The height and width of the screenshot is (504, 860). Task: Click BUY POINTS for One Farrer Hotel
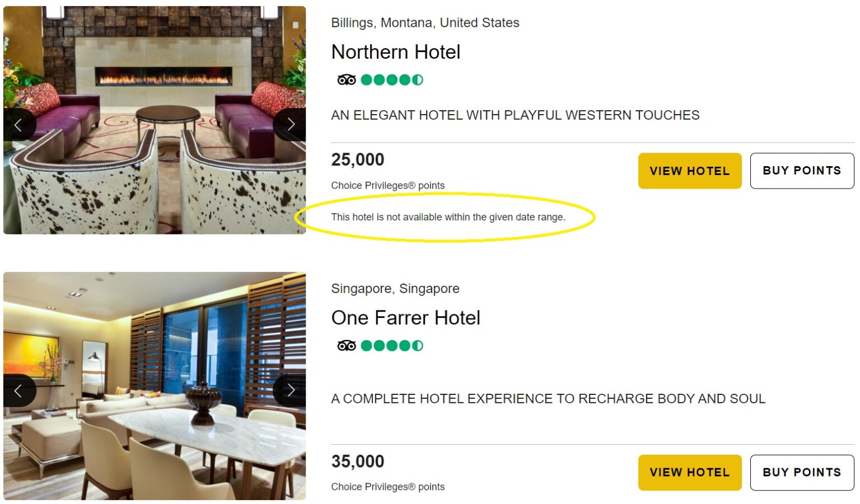[x=802, y=472]
